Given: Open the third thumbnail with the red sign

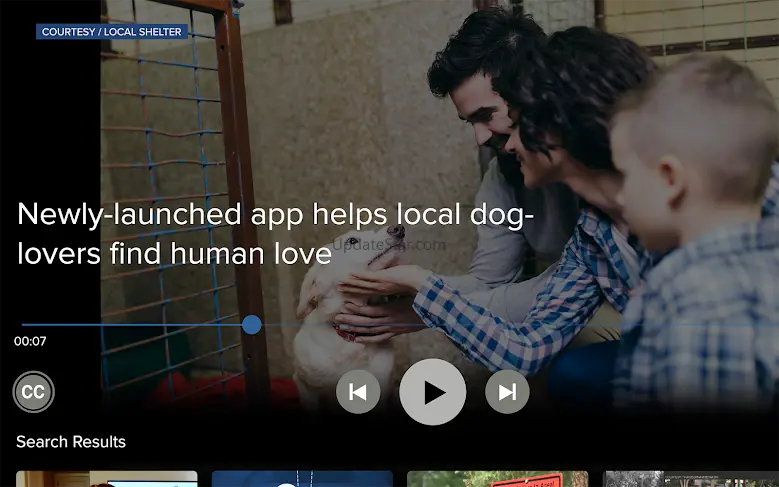Looking at the screenshot, I should pos(497,479).
